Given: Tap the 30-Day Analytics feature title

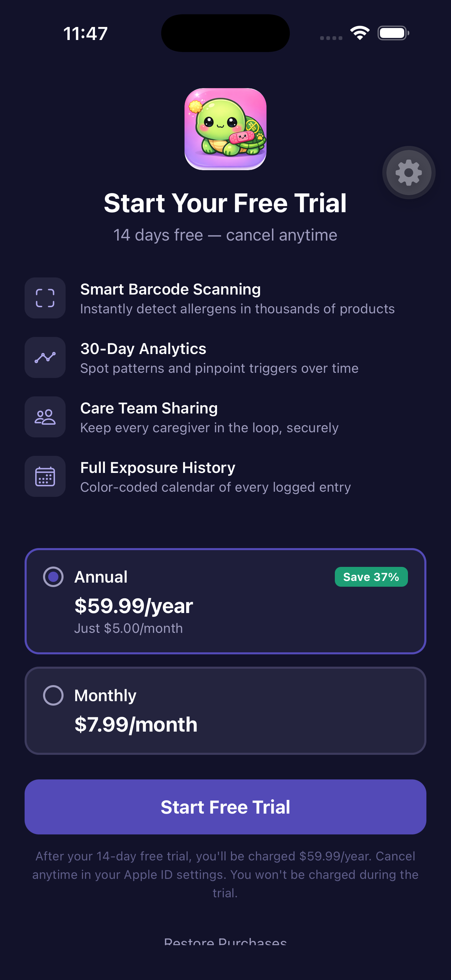Looking at the screenshot, I should click(143, 349).
